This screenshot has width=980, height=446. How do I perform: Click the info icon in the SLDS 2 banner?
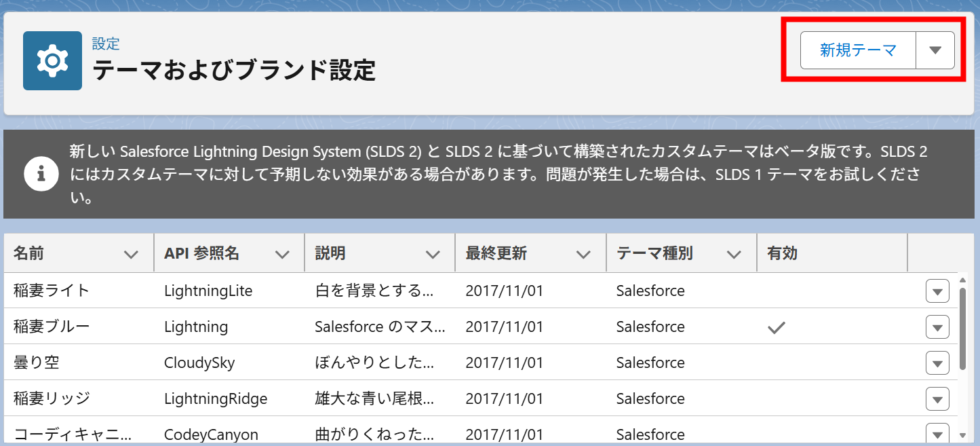[x=41, y=174]
